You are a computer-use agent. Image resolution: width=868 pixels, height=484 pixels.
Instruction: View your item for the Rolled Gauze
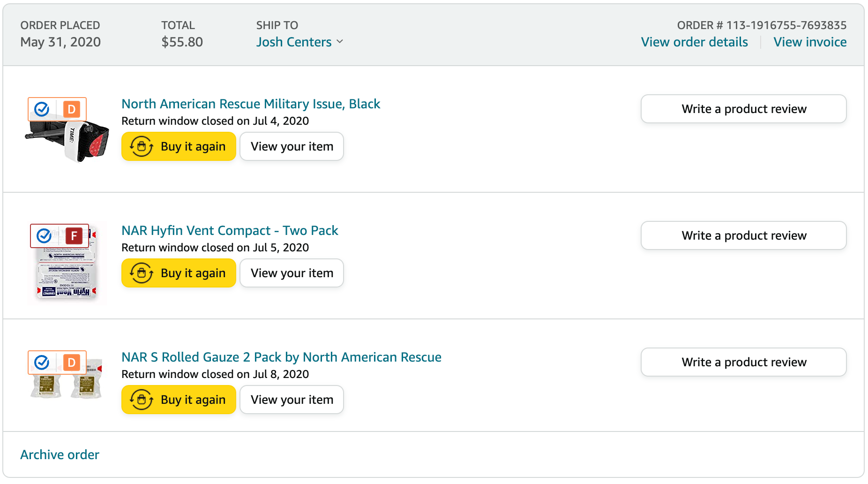[x=292, y=400]
